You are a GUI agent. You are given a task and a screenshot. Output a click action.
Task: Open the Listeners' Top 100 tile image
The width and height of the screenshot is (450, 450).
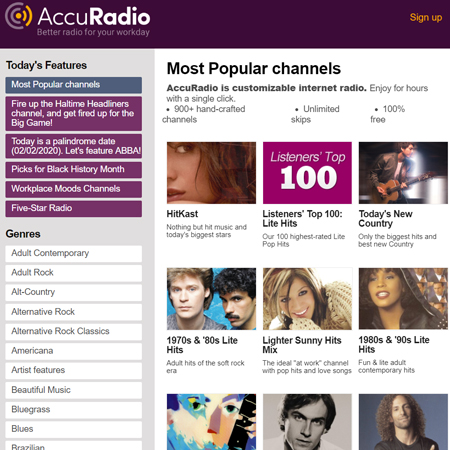pyautogui.click(x=307, y=173)
